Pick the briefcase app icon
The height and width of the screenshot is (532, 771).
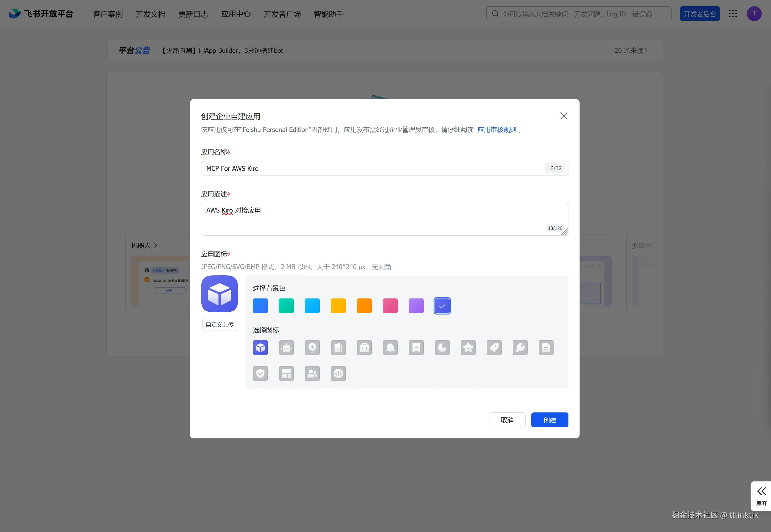364,348
